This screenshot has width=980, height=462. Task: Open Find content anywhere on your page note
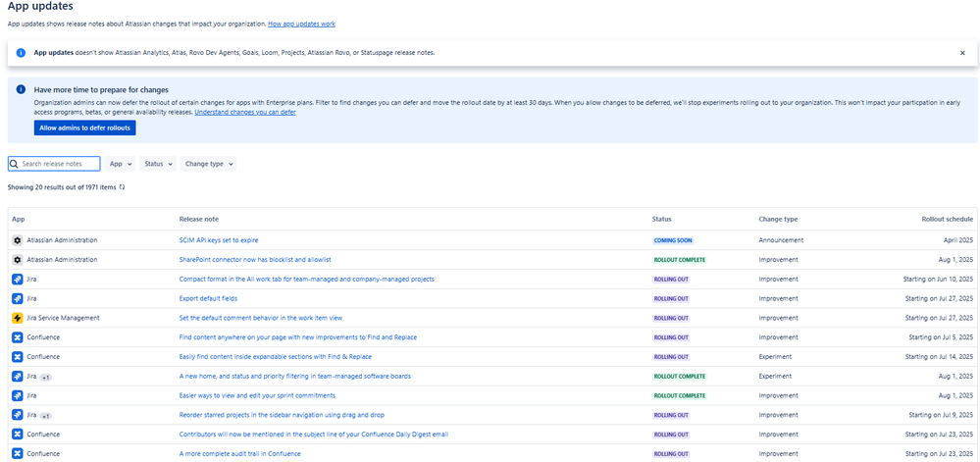click(x=298, y=337)
